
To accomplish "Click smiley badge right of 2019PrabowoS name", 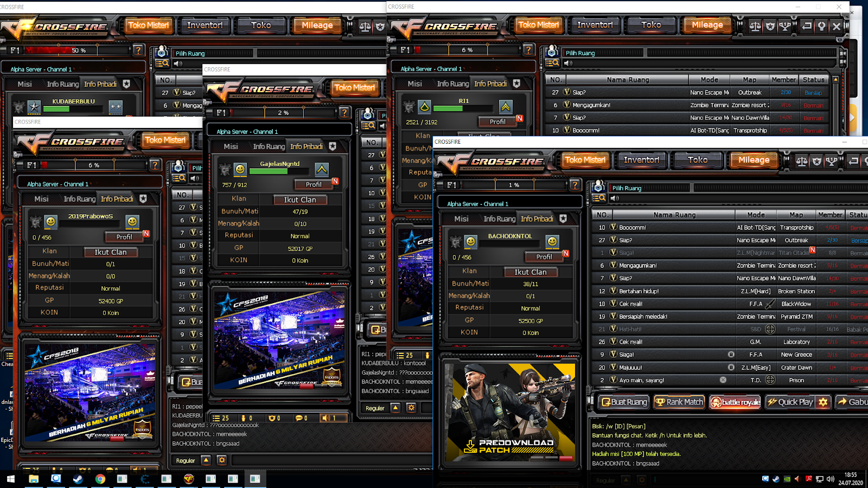I will pos(132,221).
